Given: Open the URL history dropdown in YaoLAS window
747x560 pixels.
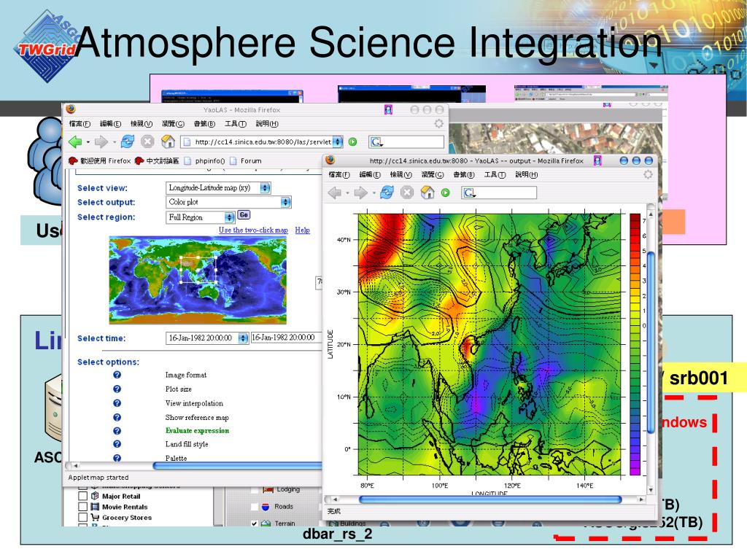Looking at the screenshot, I should (x=338, y=141).
